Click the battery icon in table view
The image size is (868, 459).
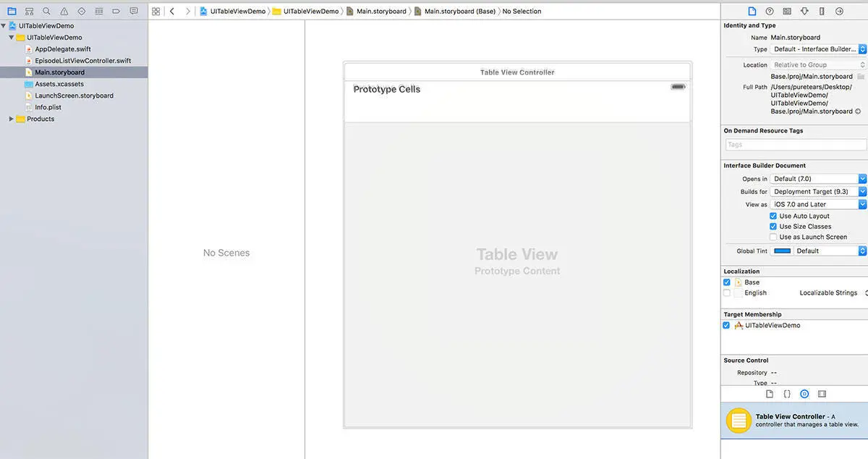coord(678,87)
